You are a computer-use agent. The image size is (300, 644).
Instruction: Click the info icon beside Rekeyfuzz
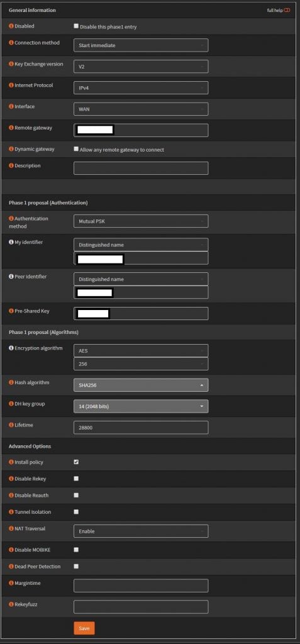coord(11,604)
